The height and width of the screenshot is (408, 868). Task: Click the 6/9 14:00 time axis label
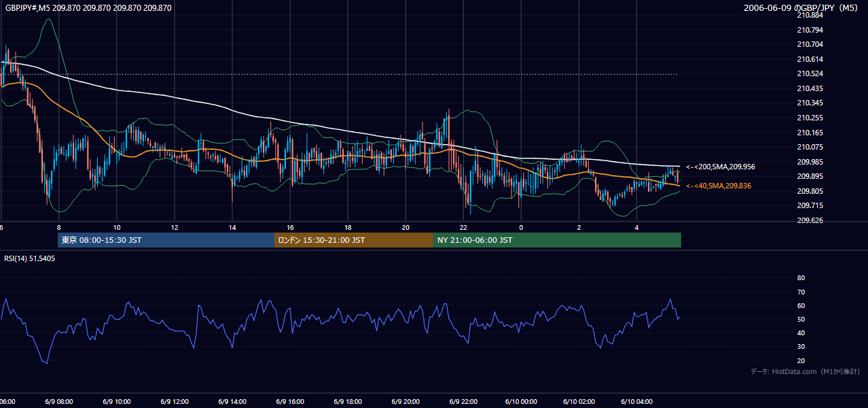tap(232, 401)
